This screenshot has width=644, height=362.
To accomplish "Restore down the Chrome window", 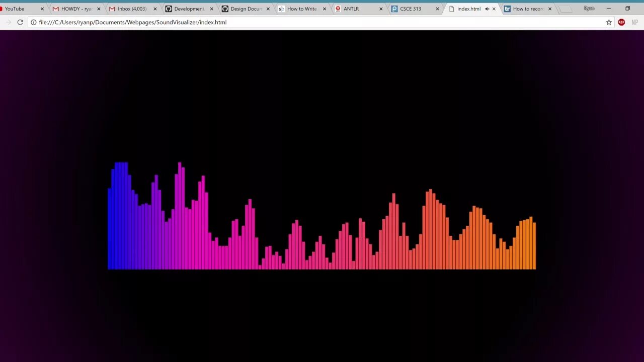I will point(627,9).
